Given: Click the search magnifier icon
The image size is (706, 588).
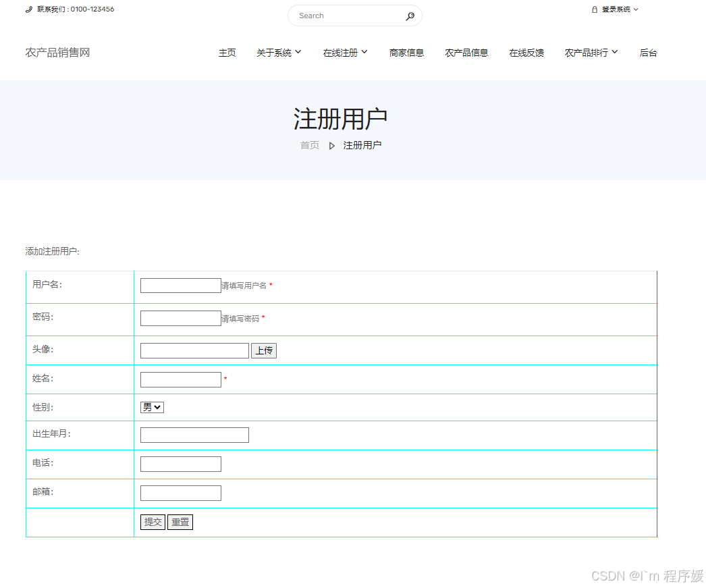Looking at the screenshot, I should [410, 16].
